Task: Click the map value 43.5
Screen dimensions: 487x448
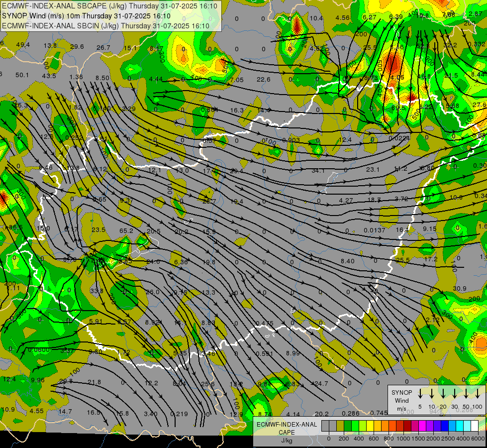Action: 49,76
